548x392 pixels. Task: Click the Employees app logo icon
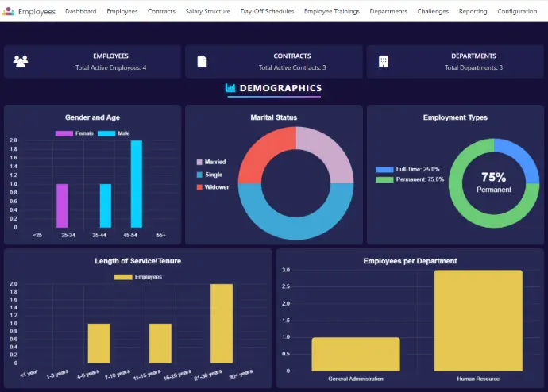(x=9, y=12)
